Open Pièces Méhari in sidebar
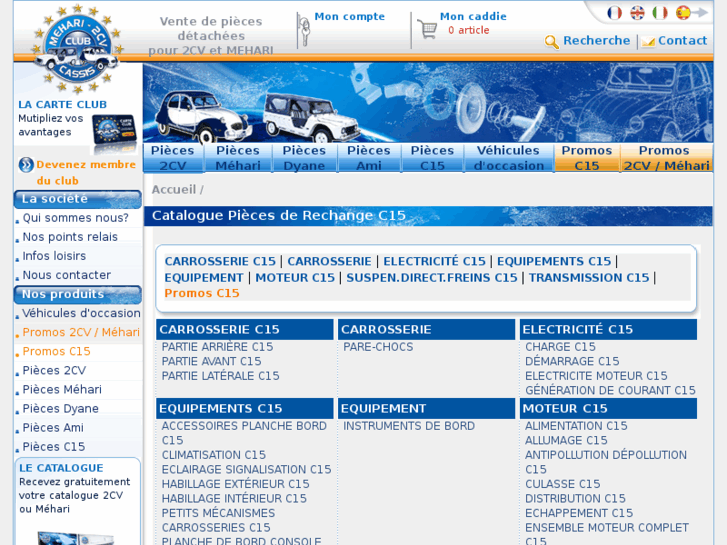 [62, 389]
